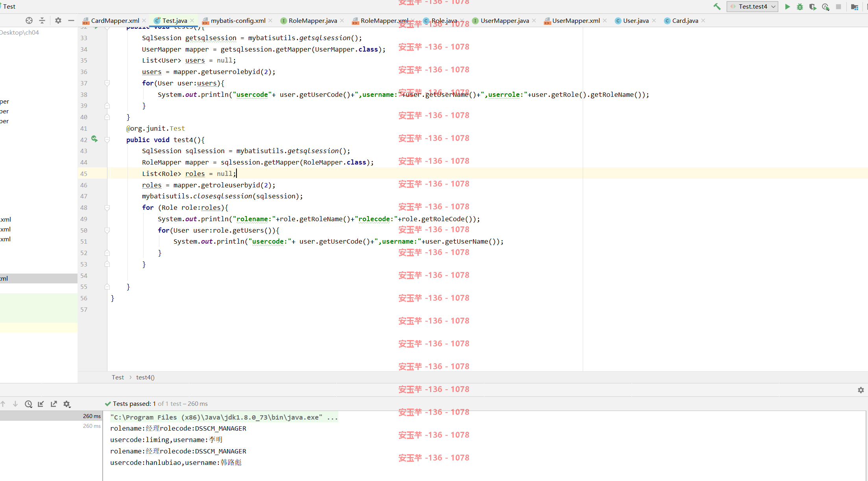Screen dimensions: 868x481
Task: Click line number 38 in the gutter
Action: (x=84, y=94)
